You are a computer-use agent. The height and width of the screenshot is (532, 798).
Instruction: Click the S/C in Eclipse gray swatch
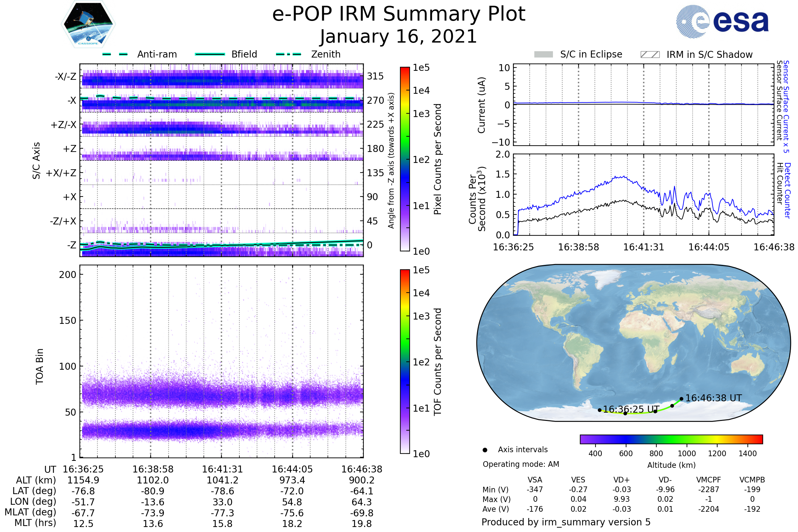543,55
